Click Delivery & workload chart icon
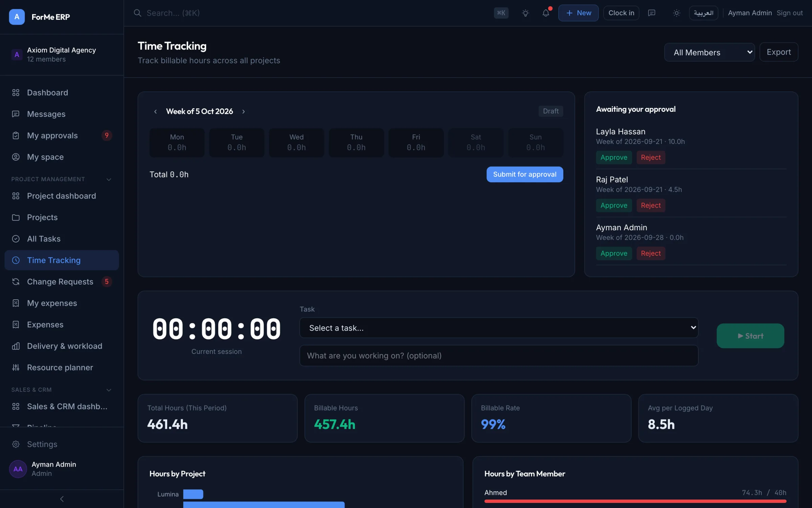This screenshot has width=812, height=508. 16,346
